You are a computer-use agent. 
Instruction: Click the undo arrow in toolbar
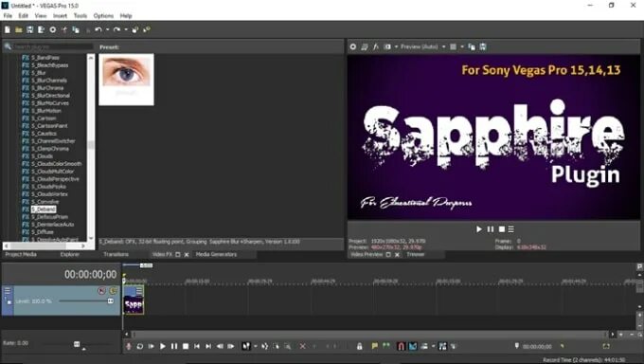tap(98, 29)
